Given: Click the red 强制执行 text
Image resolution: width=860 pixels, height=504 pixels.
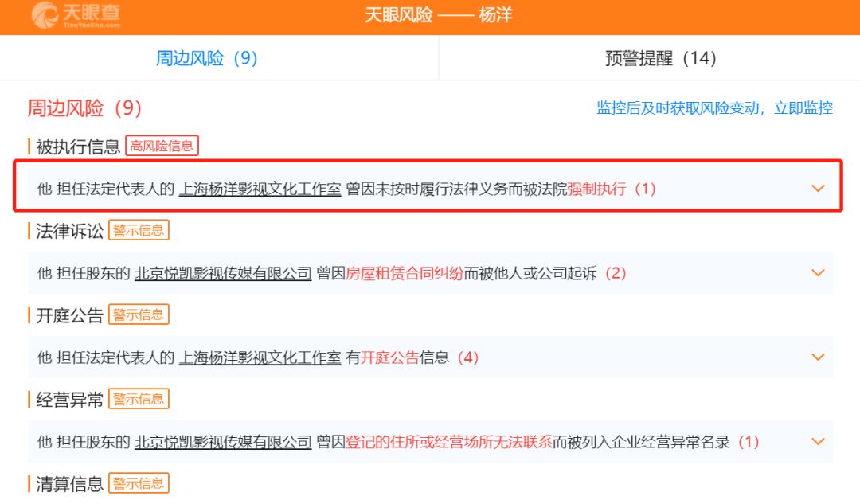Looking at the screenshot, I should [596, 189].
